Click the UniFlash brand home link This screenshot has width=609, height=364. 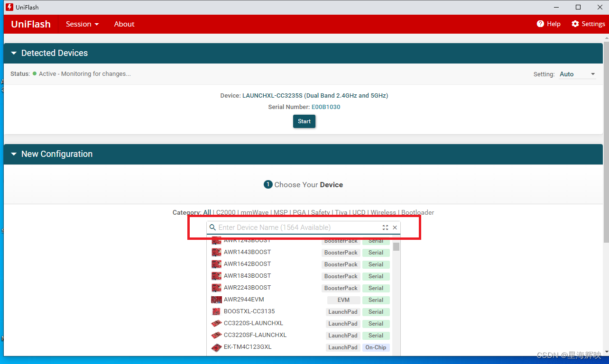pos(31,24)
